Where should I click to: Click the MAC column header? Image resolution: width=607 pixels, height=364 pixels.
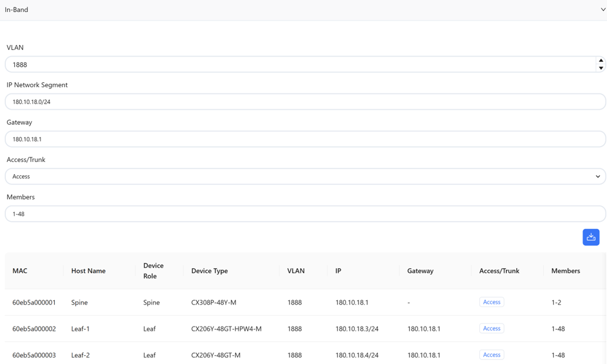[20, 271]
